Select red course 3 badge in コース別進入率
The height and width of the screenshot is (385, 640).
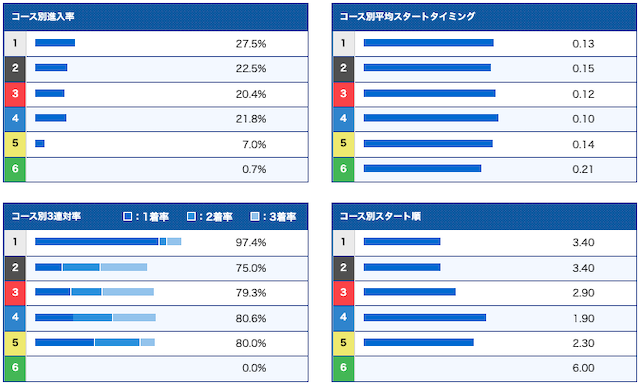pyautogui.click(x=15, y=94)
